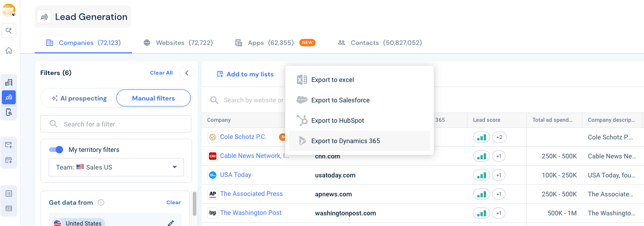The width and height of the screenshot is (644, 226).
Task: Click magnifier icon in website search bar
Action: pos(214,100)
